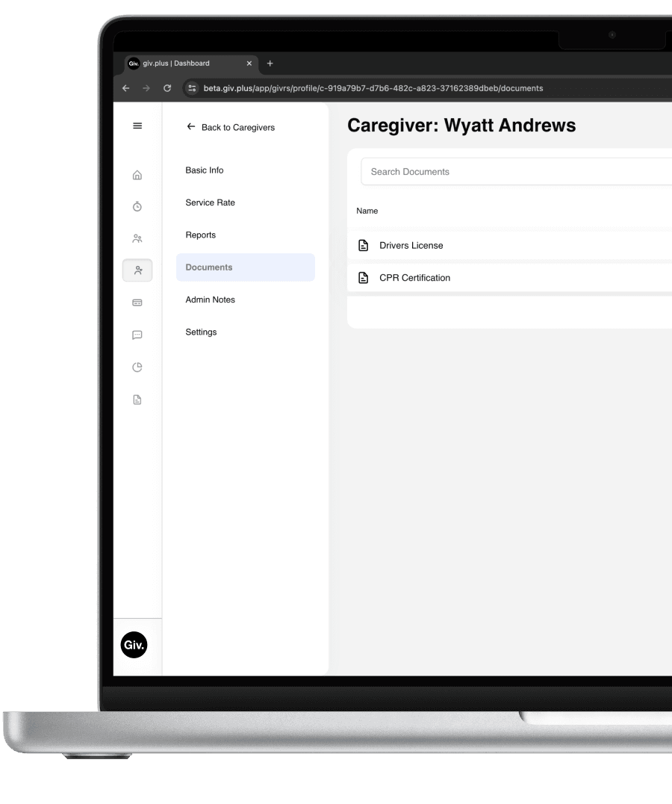This screenshot has width=672, height=804.
Task: Click the Name column header
Action: tap(367, 211)
